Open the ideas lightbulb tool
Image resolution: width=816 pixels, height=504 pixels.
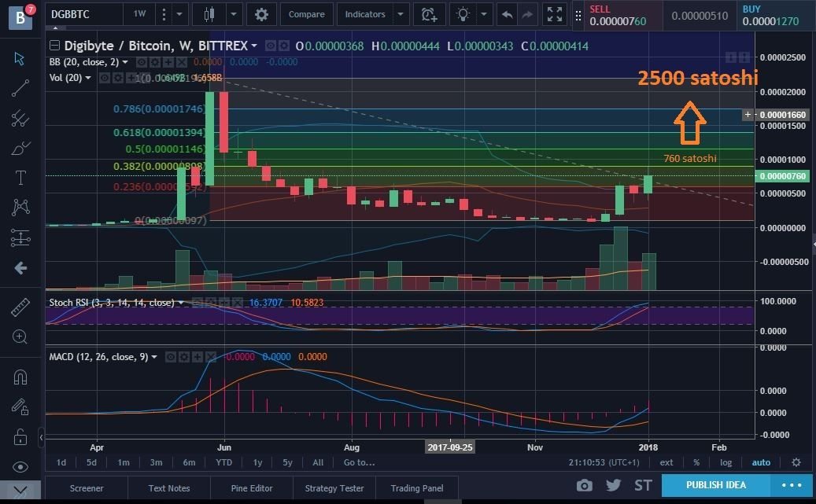click(463, 15)
